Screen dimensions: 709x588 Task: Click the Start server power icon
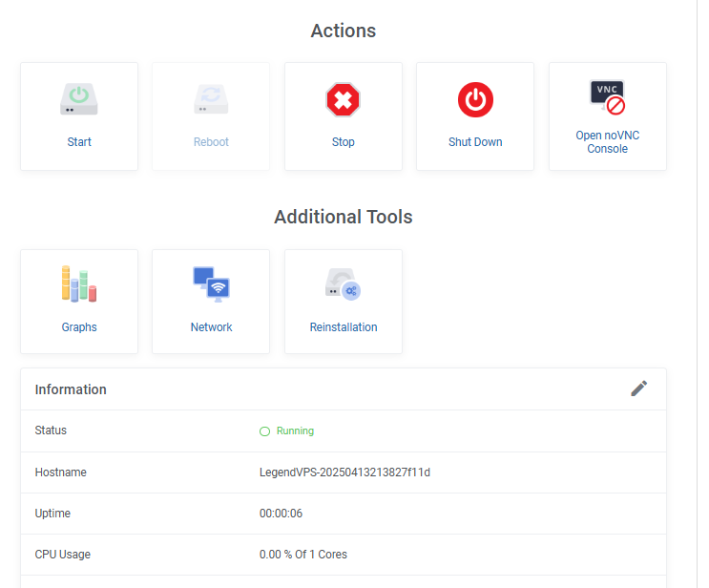tap(79, 99)
